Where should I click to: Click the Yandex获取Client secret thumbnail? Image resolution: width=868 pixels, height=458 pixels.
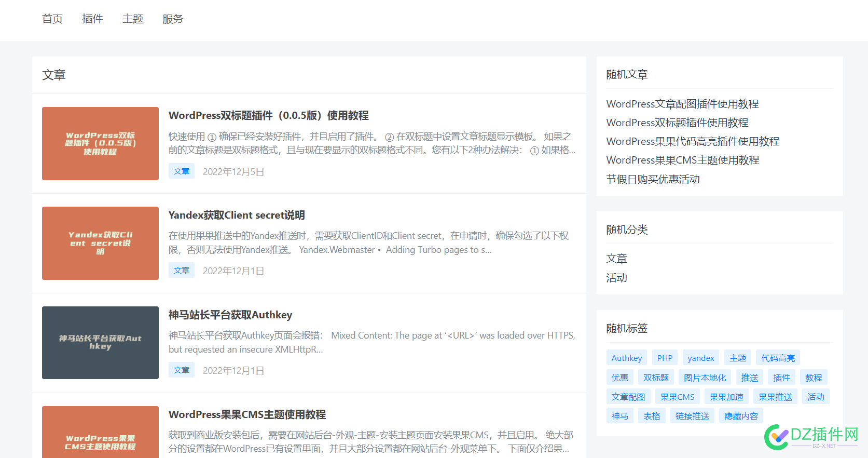(x=100, y=243)
